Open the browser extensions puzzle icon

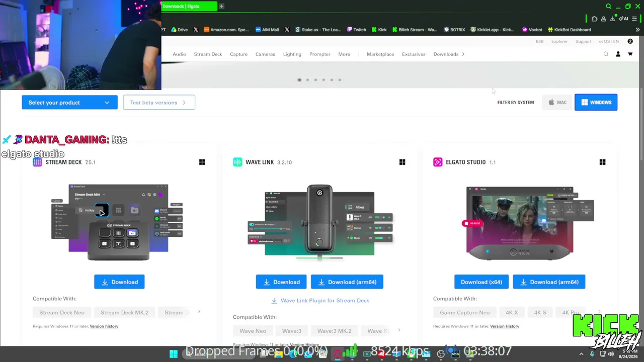594,19
